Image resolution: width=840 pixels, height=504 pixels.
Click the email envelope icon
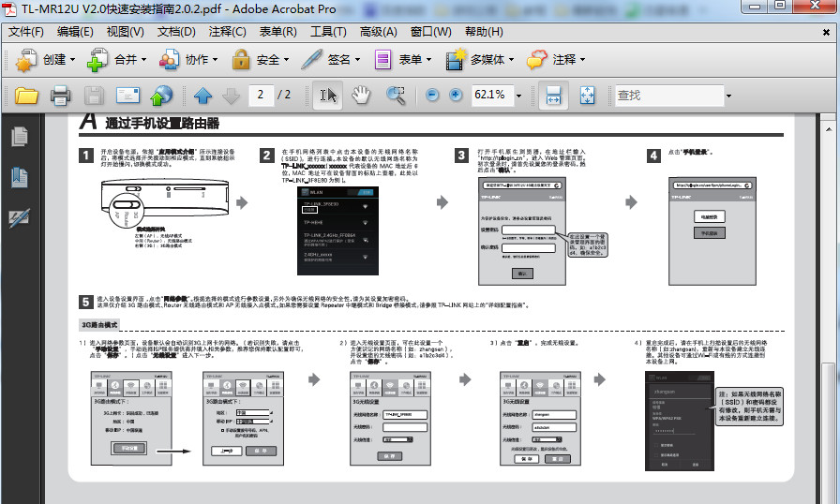click(128, 96)
